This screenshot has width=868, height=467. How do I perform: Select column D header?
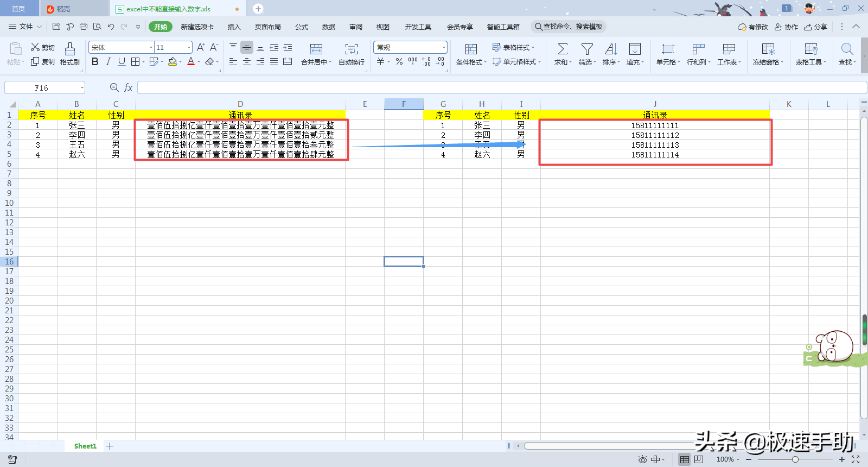240,104
